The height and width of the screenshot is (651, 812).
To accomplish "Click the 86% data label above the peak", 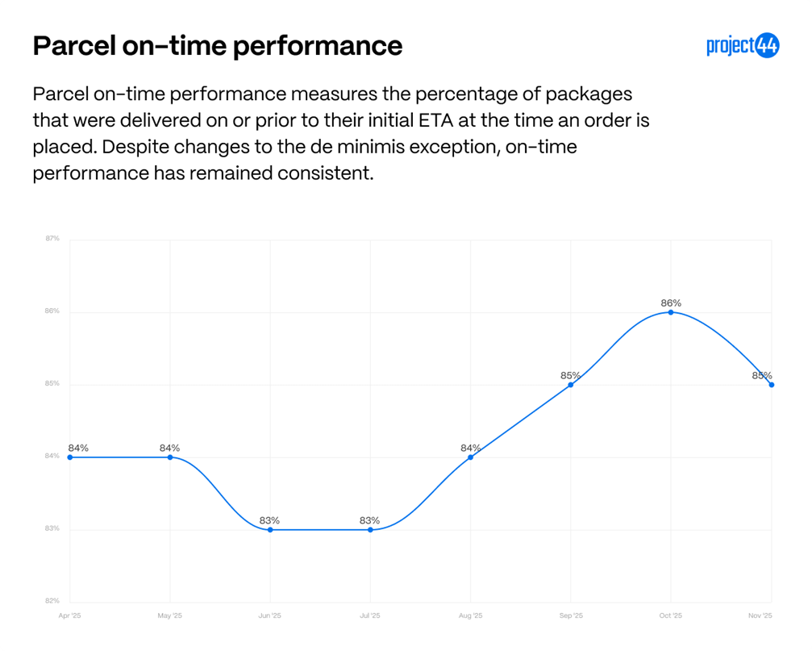I will [x=671, y=303].
